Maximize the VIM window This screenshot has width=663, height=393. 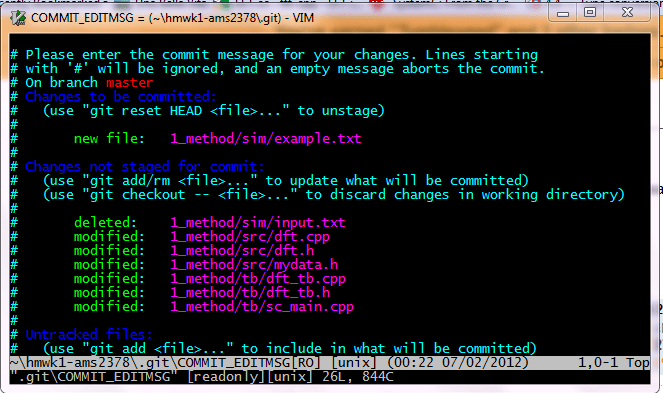[590, 13]
